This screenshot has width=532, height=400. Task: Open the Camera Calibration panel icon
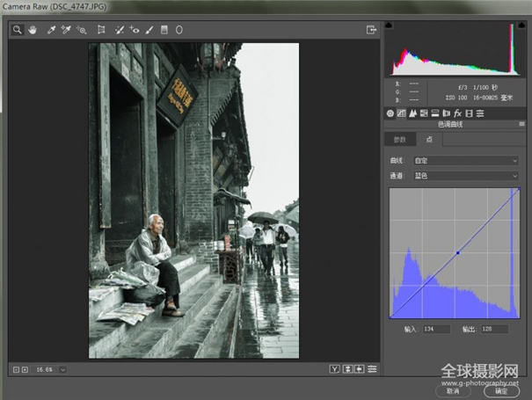point(469,113)
